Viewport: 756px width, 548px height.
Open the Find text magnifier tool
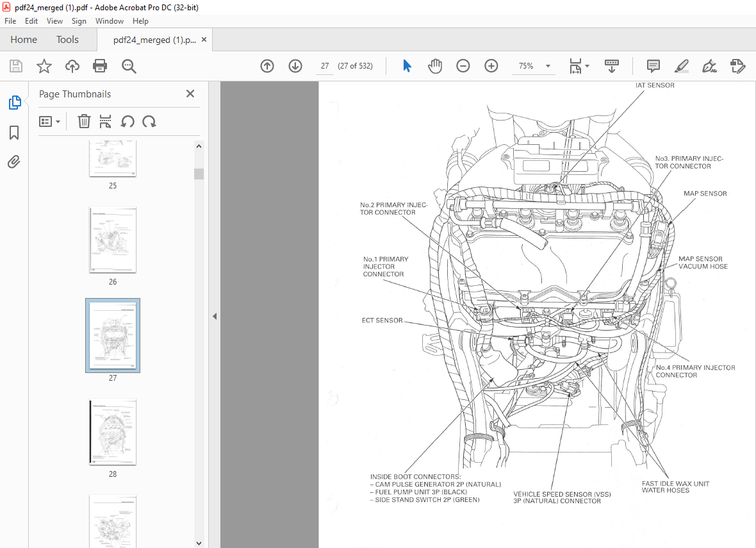tap(129, 66)
